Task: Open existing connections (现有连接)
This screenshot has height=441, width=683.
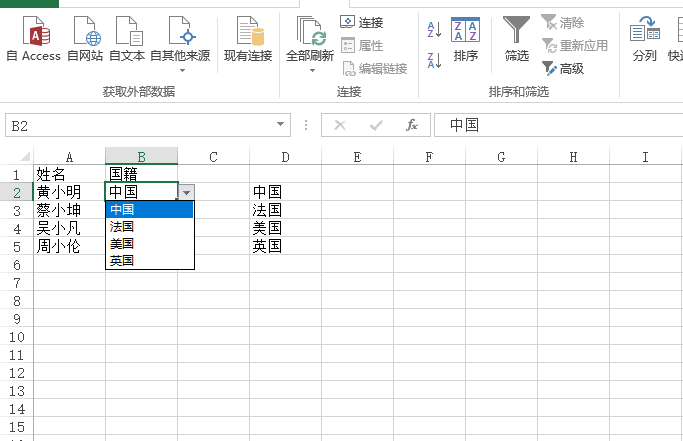Action: click(248, 39)
